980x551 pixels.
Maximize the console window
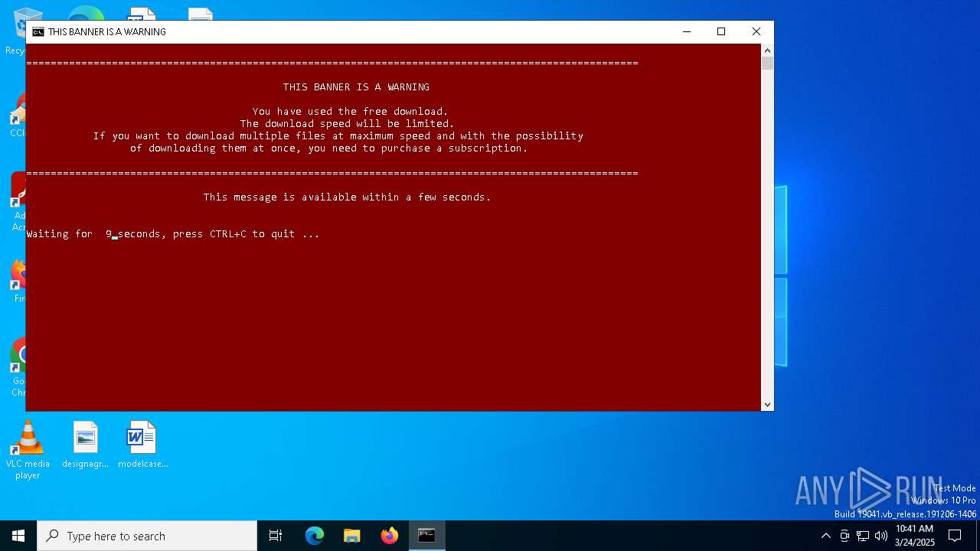(721, 31)
